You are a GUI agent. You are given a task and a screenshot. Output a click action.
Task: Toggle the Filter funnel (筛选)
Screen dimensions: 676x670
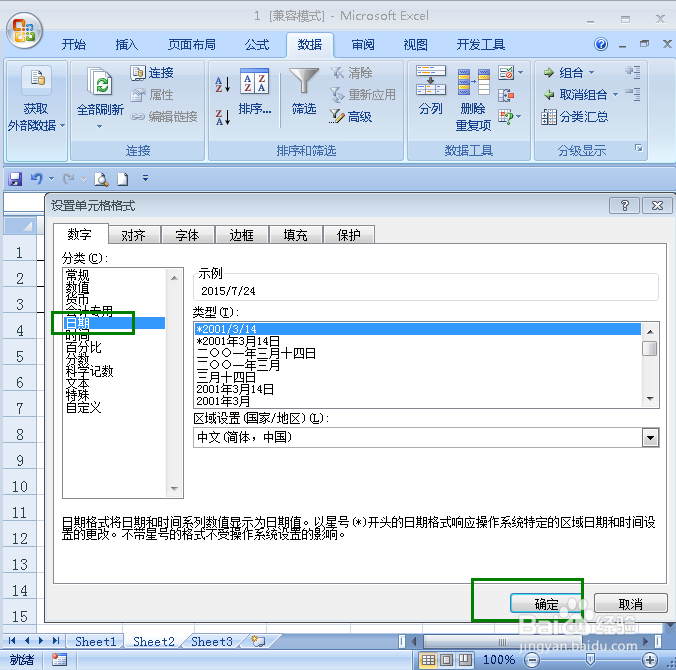pyautogui.click(x=304, y=92)
